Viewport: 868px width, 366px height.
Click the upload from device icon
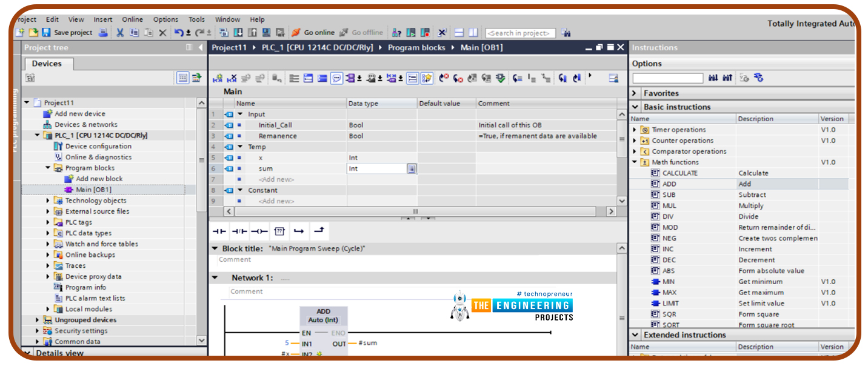[x=252, y=33]
